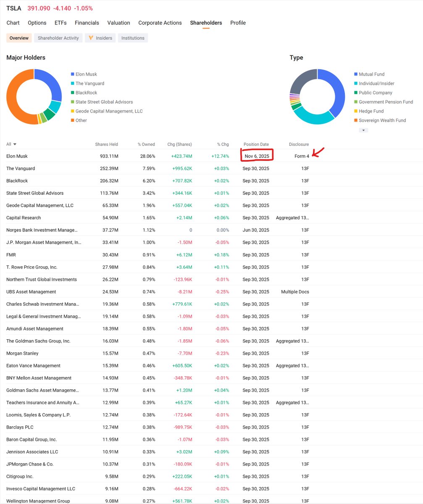Open the Corporate Actions tab
Screen dimensions: 423x504
pyautogui.click(x=160, y=23)
